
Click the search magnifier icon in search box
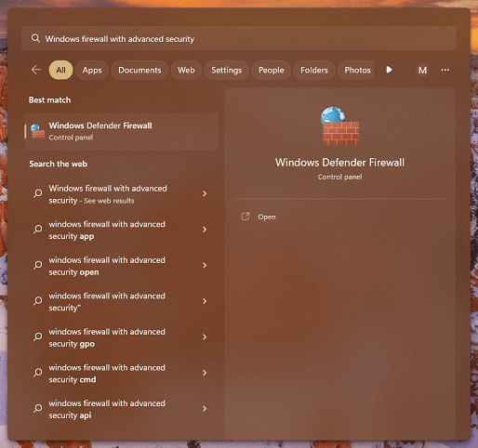tap(35, 38)
